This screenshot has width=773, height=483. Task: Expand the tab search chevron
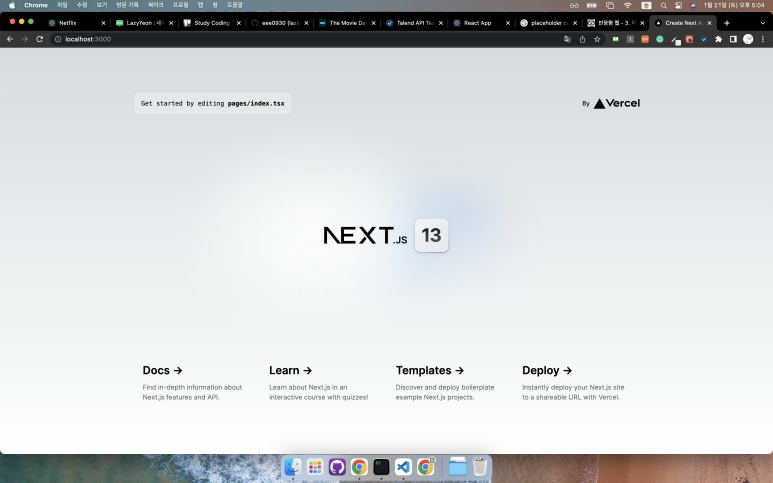(763, 23)
